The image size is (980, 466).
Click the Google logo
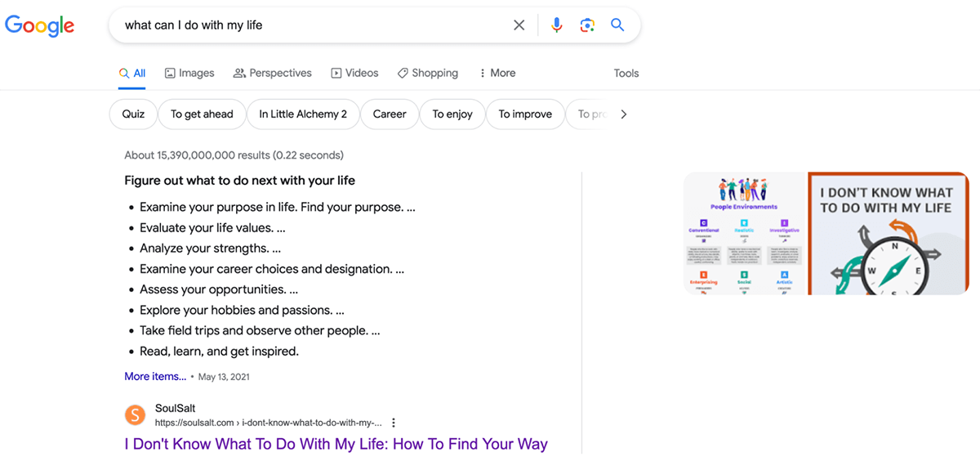pyautogui.click(x=39, y=26)
